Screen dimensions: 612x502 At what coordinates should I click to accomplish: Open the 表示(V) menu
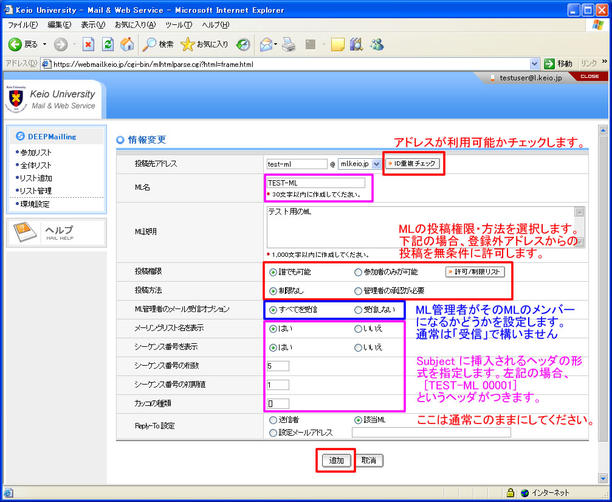click(93, 23)
